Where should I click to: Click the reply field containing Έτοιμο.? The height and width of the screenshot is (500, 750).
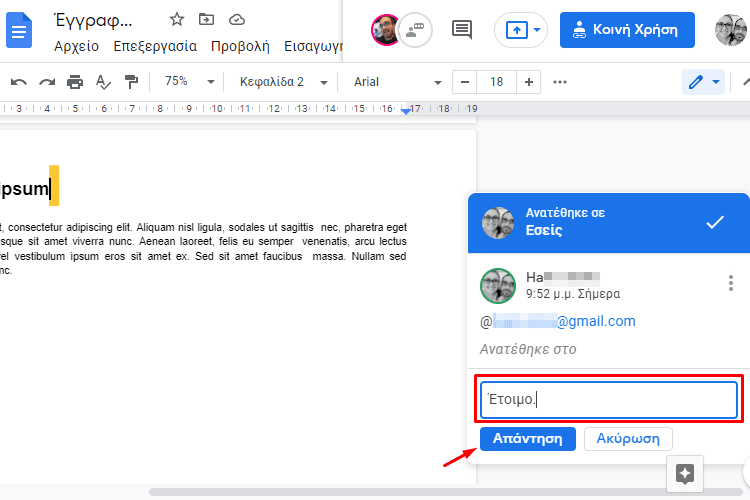pyautogui.click(x=609, y=400)
